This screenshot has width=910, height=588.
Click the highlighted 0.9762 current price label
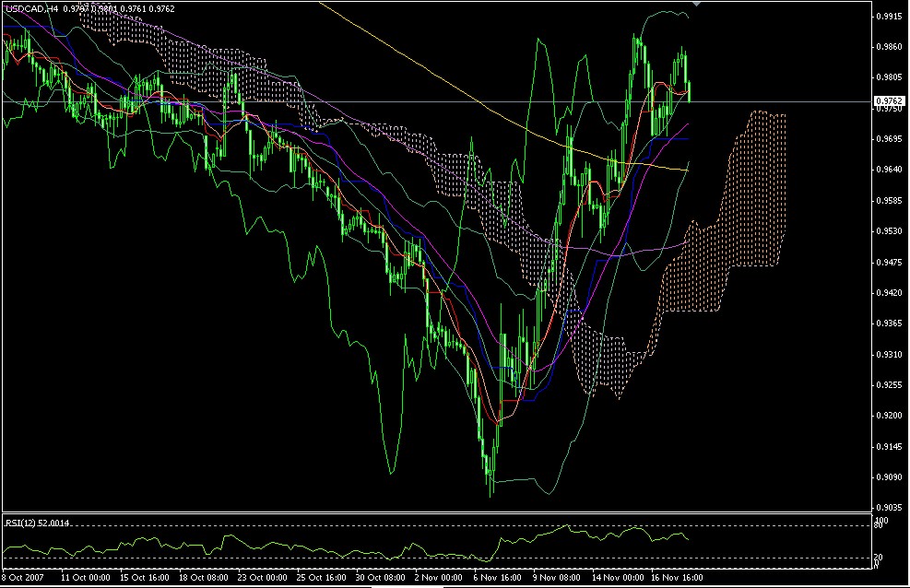890,100
